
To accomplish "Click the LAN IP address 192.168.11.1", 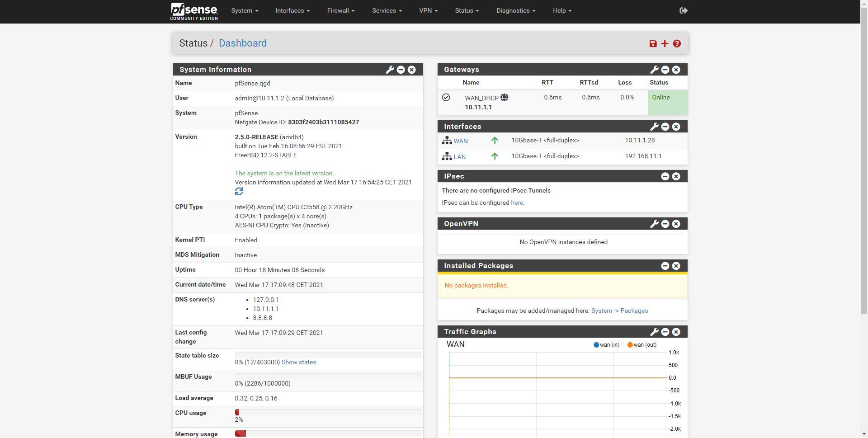I will tap(643, 156).
